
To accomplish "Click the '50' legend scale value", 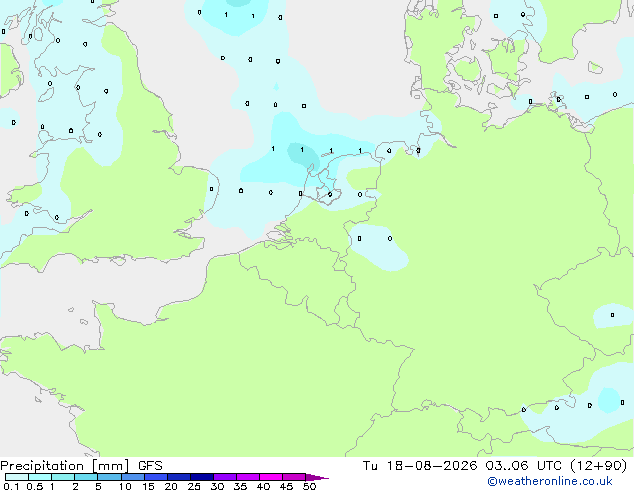I will (309, 486).
